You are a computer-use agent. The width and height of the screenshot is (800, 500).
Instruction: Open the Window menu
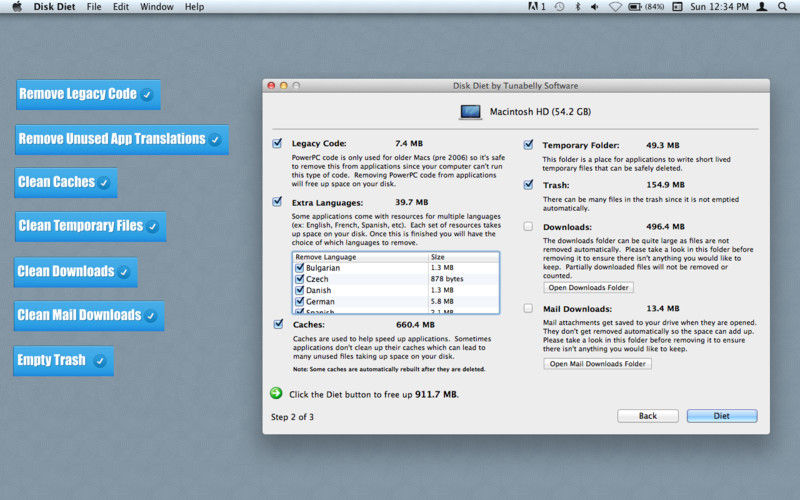(x=157, y=7)
